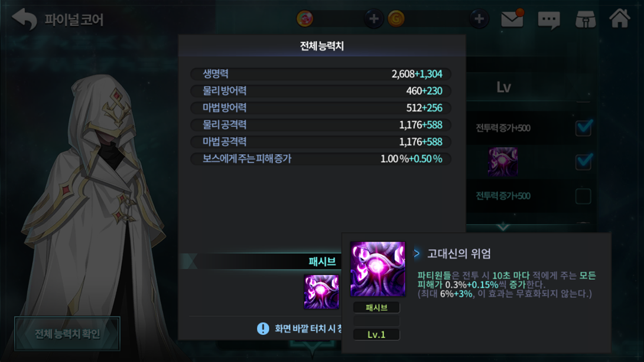
Task: Expand 고대신의 위엄 arrow in tooltip
Action: [x=417, y=253]
